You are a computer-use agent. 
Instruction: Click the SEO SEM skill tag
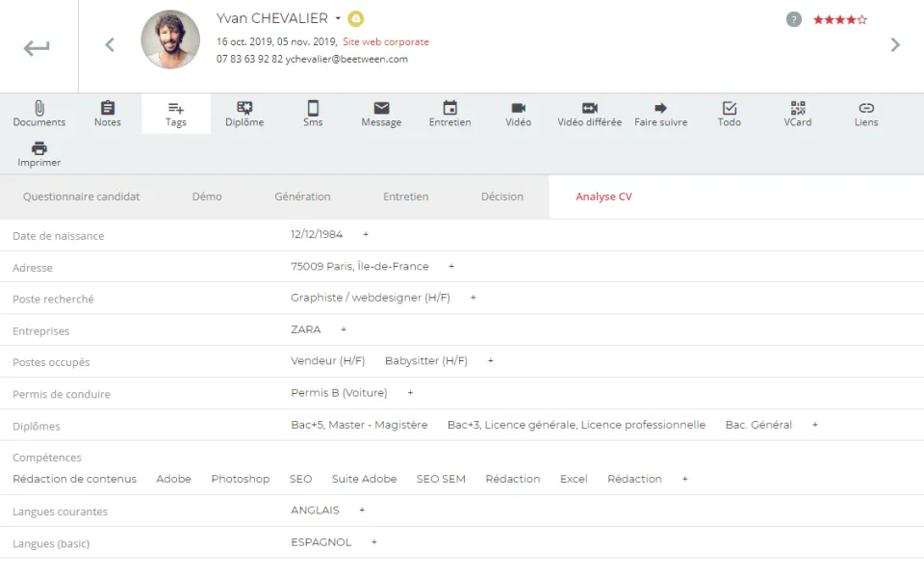pyautogui.click(x=441, y=479)
